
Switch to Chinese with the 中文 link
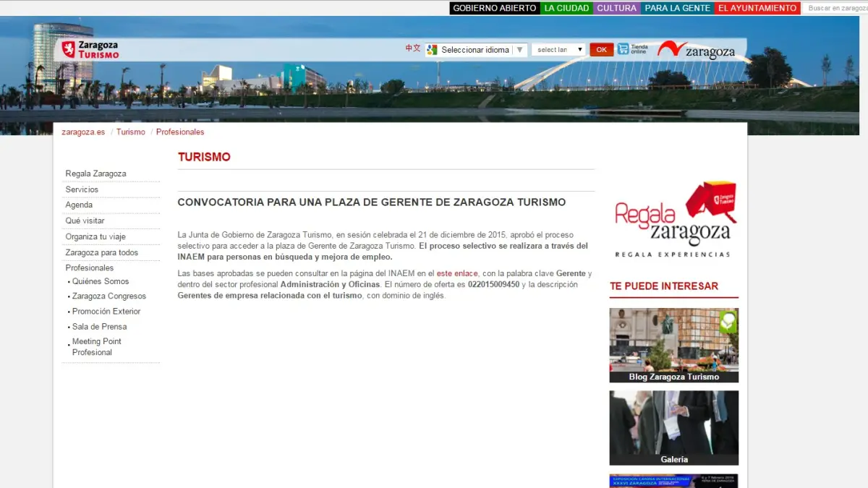(412, 48)
